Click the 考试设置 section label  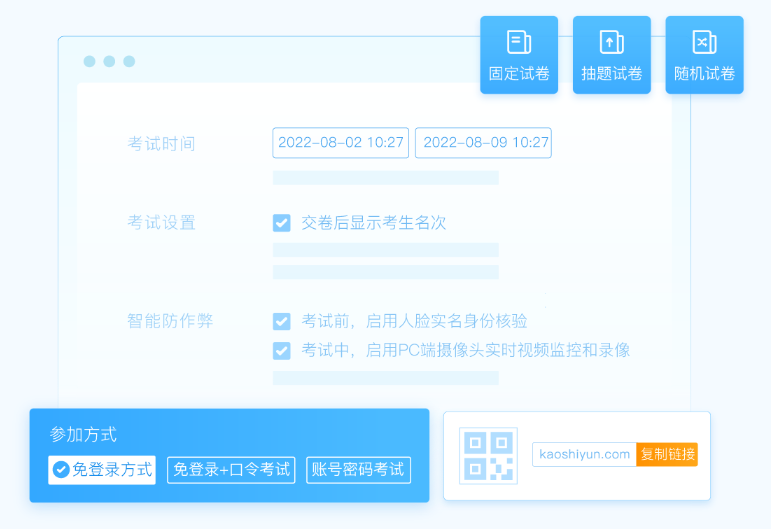coord(161,223)
